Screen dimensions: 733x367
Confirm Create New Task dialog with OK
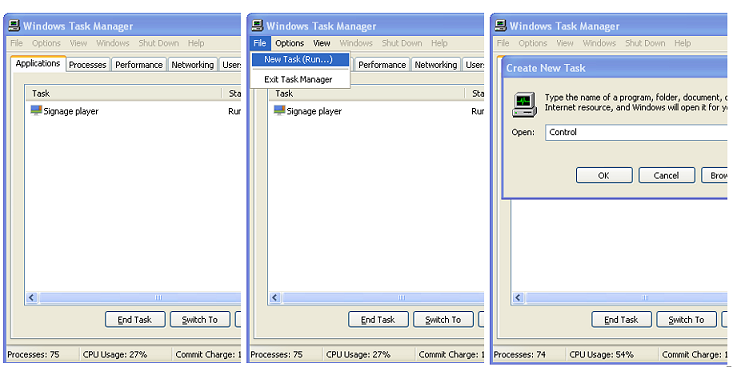[x=604, y=175]
